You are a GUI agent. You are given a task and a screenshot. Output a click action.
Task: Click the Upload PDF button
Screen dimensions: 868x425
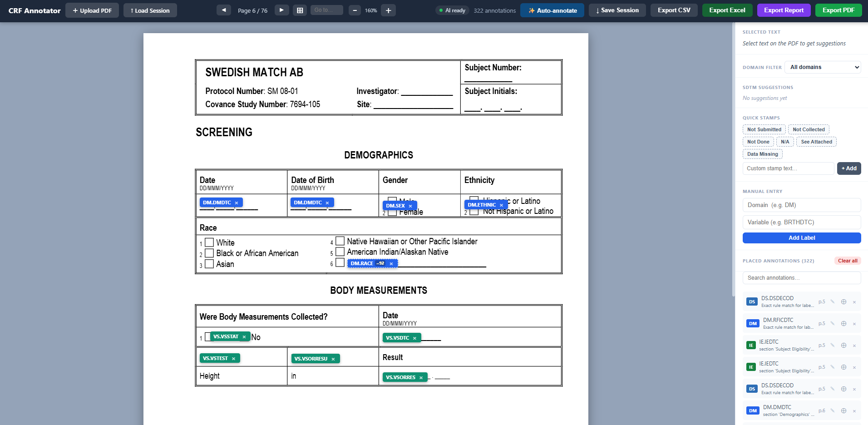92,10
